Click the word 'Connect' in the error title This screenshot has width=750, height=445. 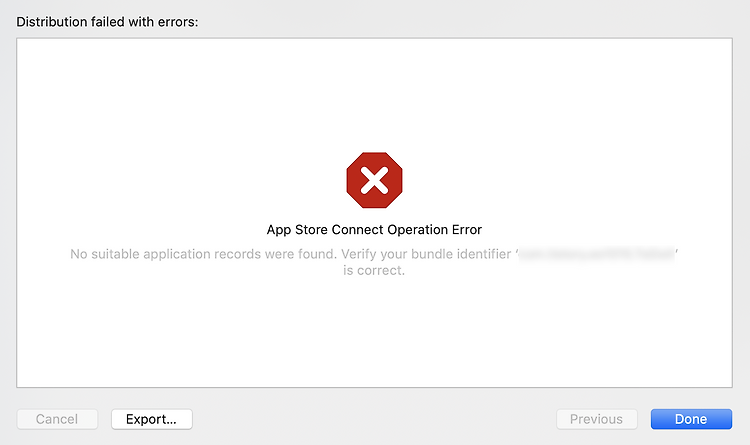click(x=358, y=230)
